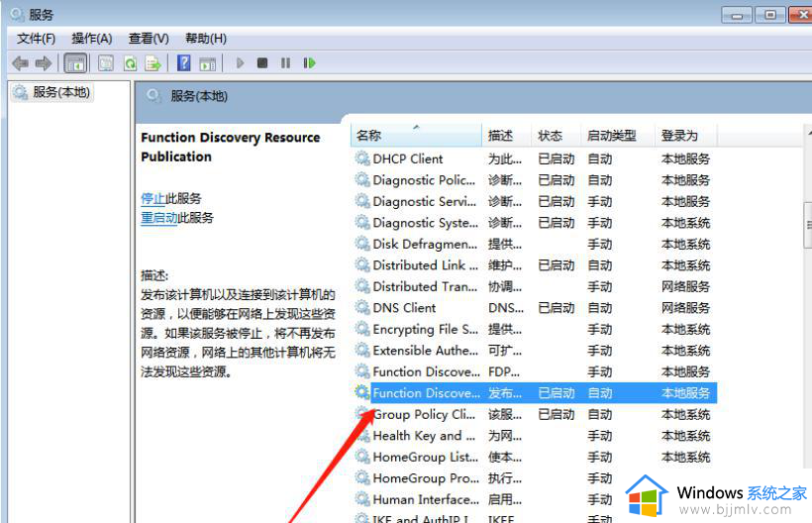
Task: Select the Extensible Authe... service row
Action: (x=535, y=351)
